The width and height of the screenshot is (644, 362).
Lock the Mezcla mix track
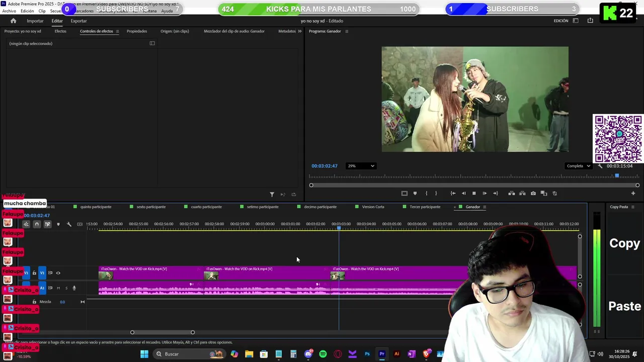tap(34, 302)
